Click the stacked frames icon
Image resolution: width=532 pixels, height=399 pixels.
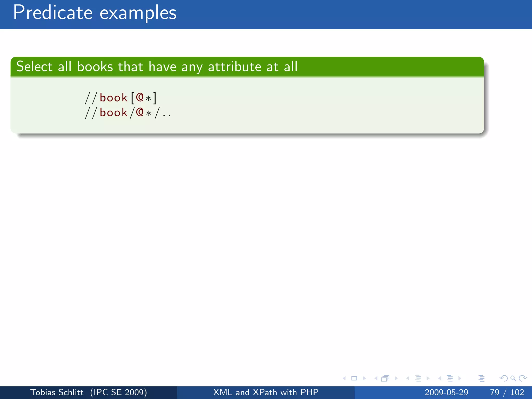pos(385,378)
